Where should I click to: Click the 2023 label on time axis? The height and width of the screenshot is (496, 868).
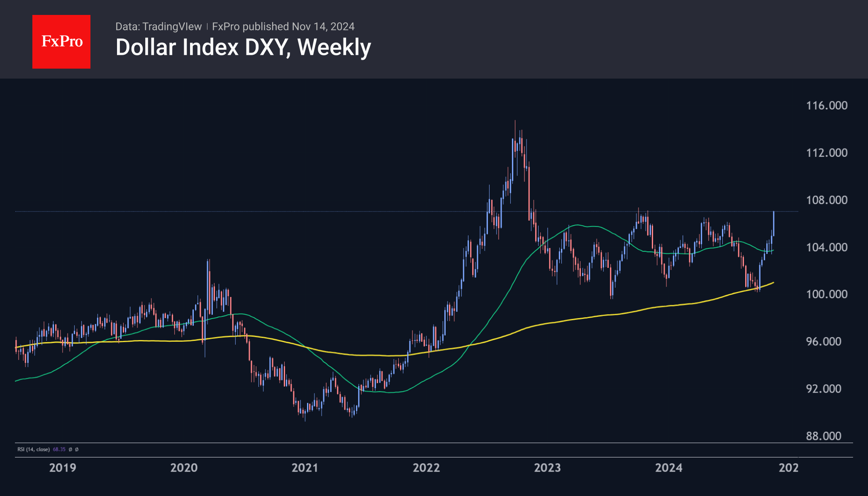[547, 468]
